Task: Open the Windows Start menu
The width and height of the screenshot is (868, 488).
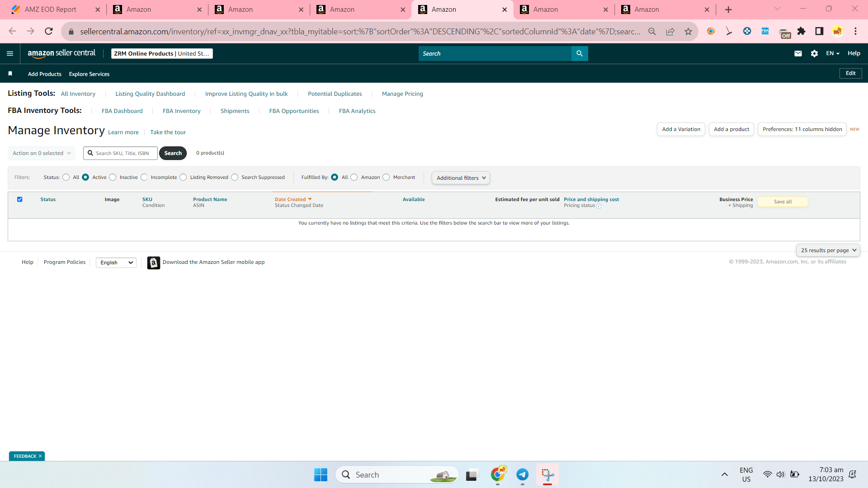Action: click(x=321, y=474)
